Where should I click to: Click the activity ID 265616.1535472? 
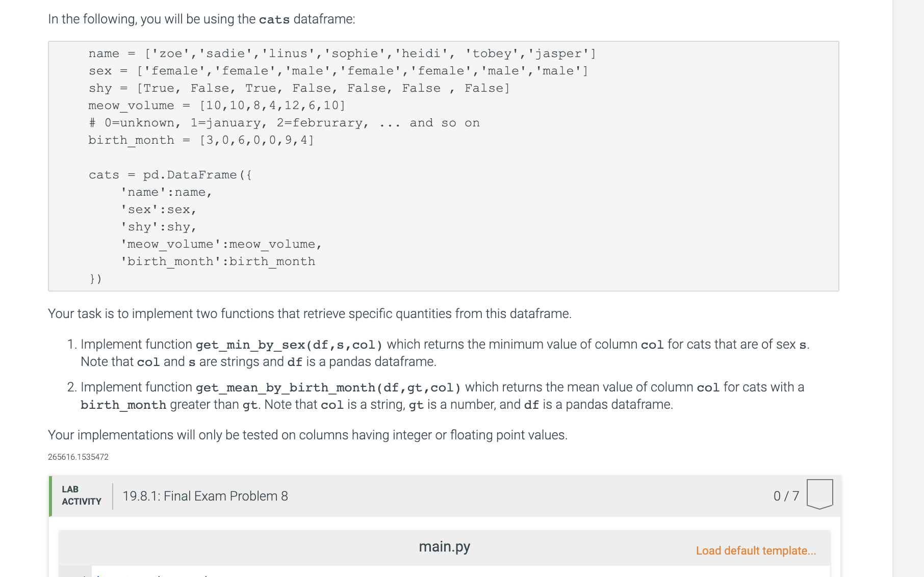click(78, 457)
